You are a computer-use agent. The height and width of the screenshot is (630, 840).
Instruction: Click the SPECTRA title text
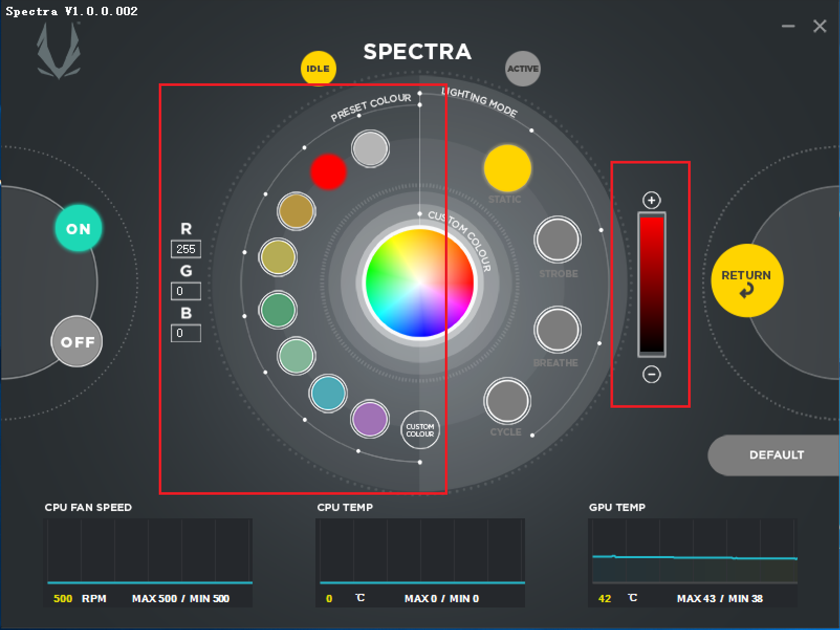click(417, 51)
